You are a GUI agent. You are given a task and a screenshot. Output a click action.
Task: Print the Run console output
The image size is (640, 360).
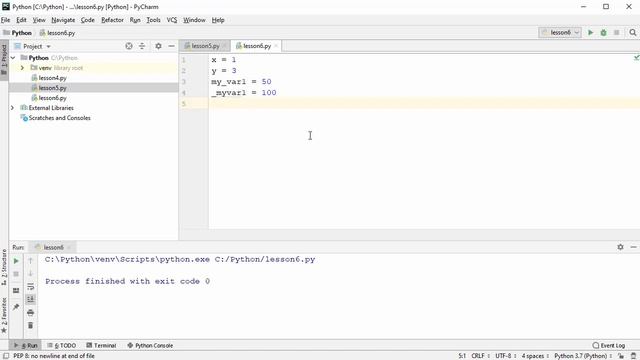point(30,313)
